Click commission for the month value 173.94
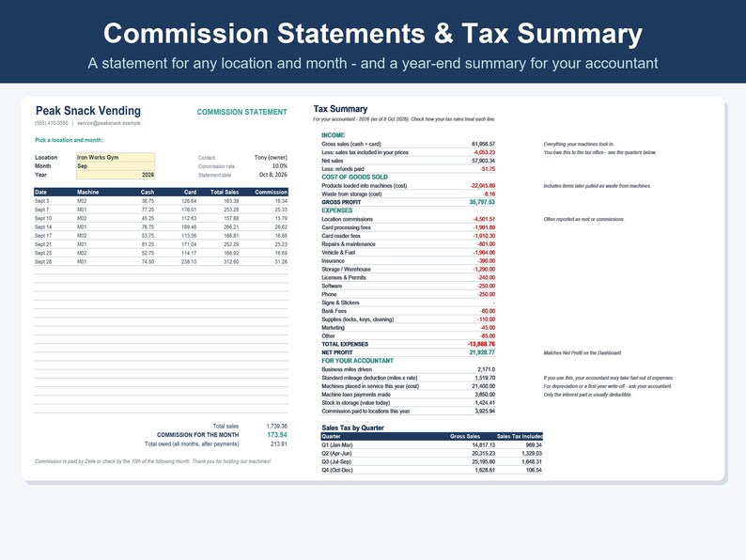This screenshot has width=746, height=560. tap(277, 435)
